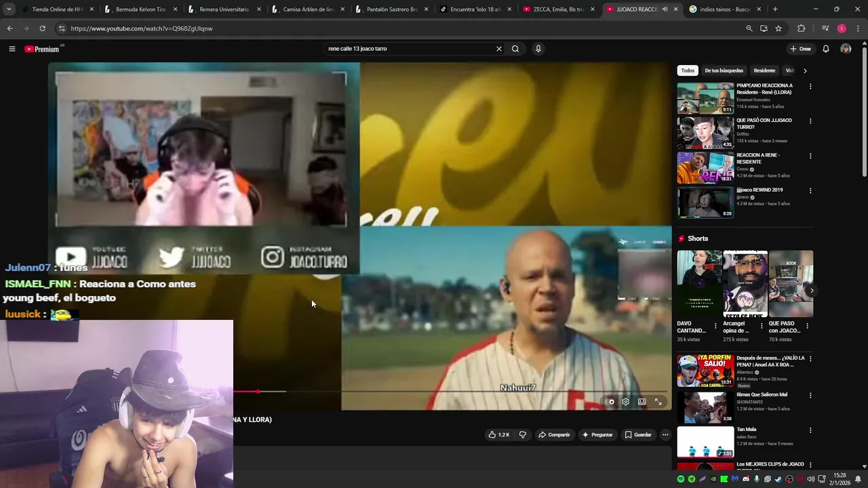The height and width of the screenshot is (488, 868).
Task: Show more filter chips with arrow
Action: coord(805,70)
